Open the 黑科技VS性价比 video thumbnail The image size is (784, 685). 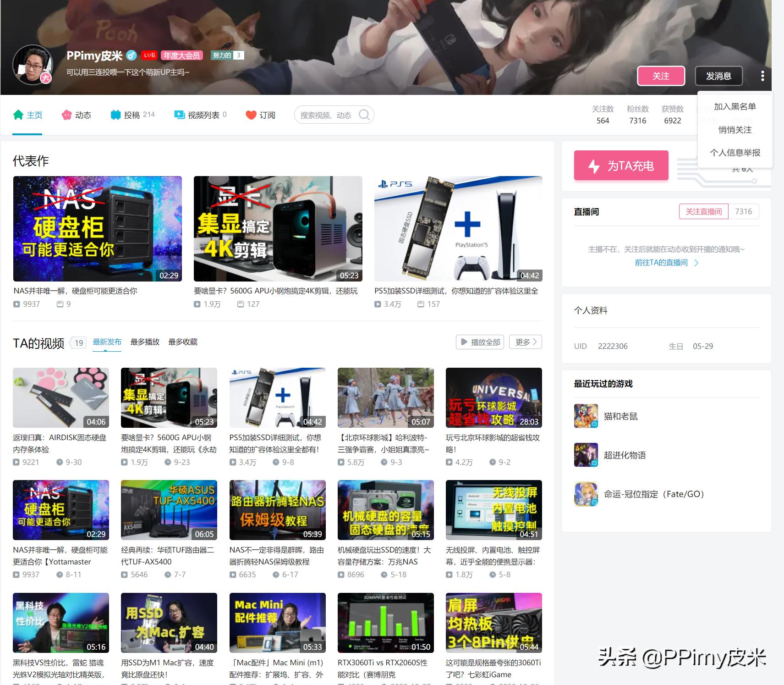(61, 623)
